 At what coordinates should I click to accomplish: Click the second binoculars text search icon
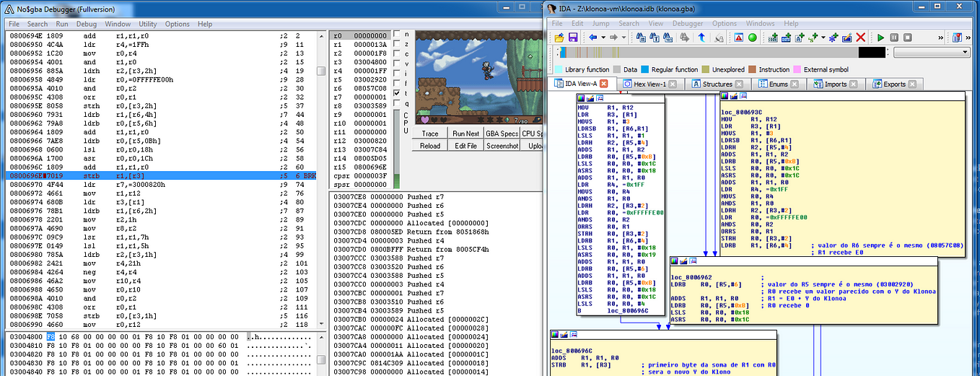(x=655, y=37)
